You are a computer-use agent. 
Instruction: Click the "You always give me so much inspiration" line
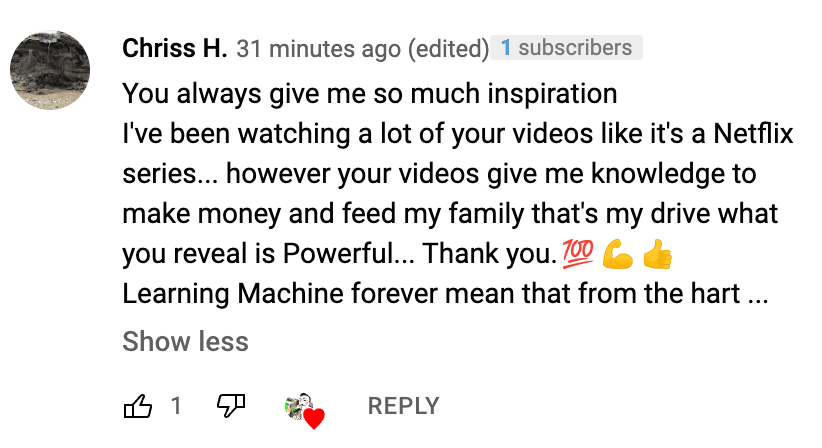(x=370, y=95)
